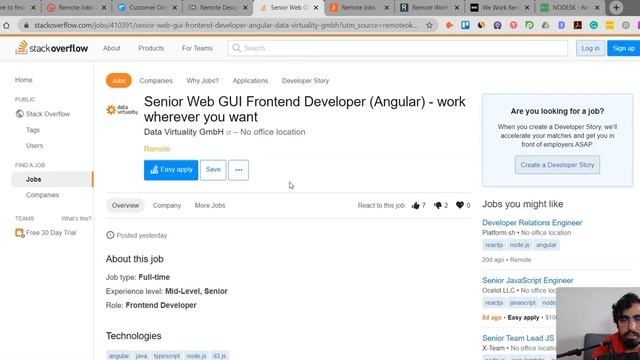Select the orange Jobs tab
The height and width of the screenshot is (360, 640).
pos(119,81)
